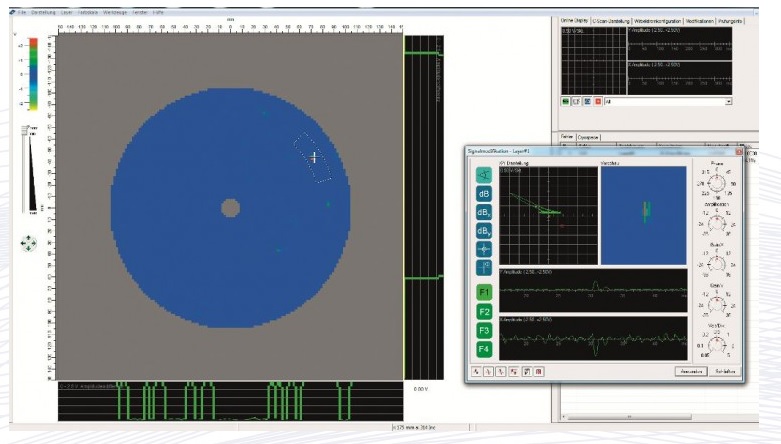Click the white crosshair cursor on C-scan
The width and height of the screenshot is (781, 444).
tap(314, 157)
